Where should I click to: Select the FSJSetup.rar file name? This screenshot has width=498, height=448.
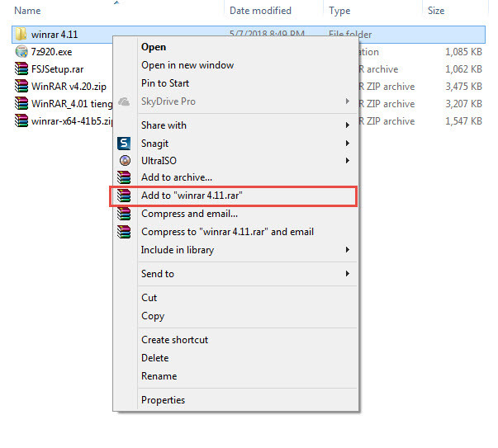coord(58,69)
